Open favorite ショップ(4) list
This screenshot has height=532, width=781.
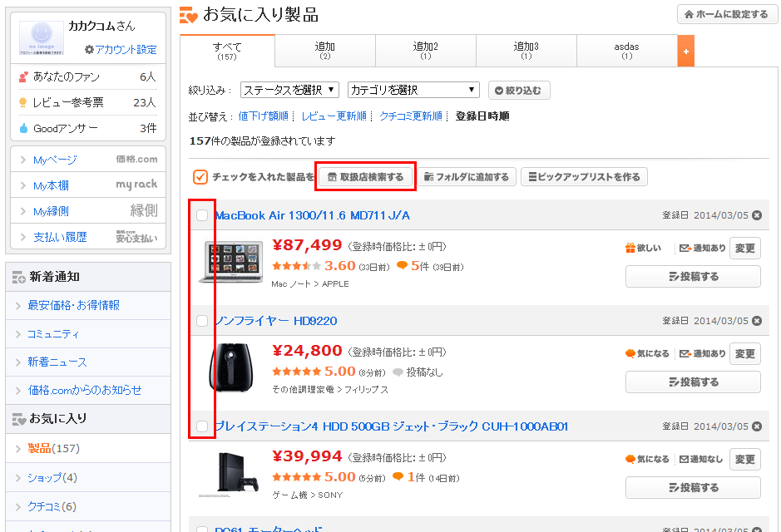click(x=52, y=478)
